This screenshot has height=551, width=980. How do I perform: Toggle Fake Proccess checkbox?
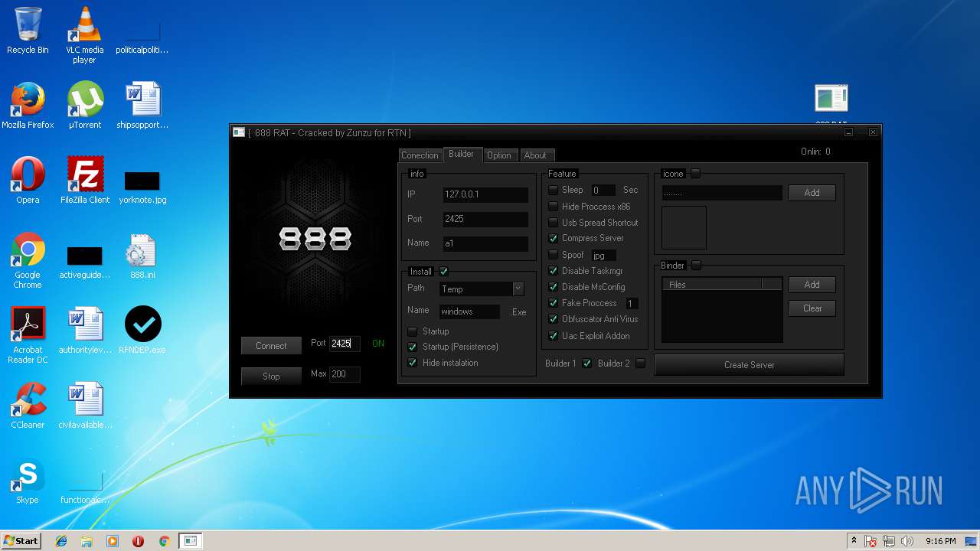553,303
